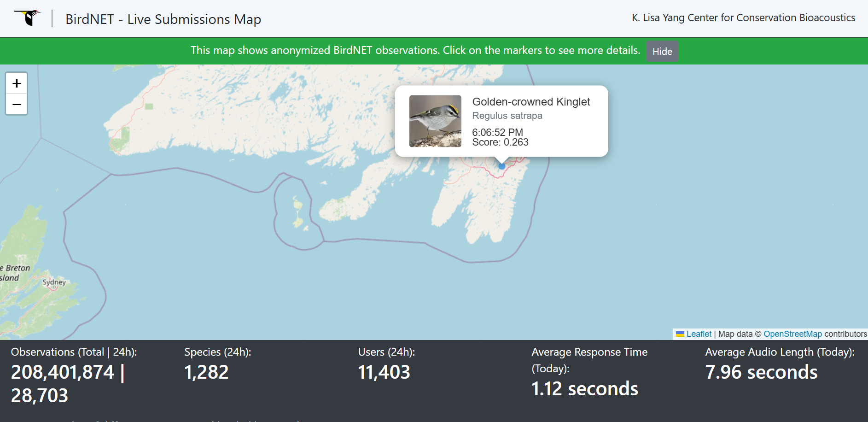868x422 pixels.
Task: Click the Regulus satrapa scientific name
Action: (507, 116)
